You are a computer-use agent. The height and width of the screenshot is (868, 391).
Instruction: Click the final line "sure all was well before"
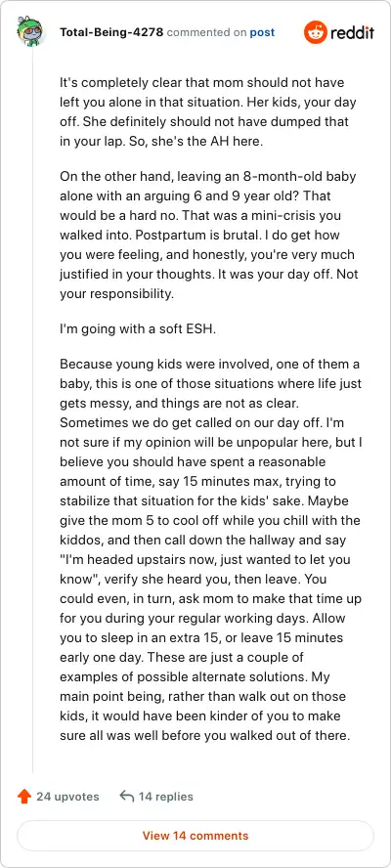click(205, 736)
